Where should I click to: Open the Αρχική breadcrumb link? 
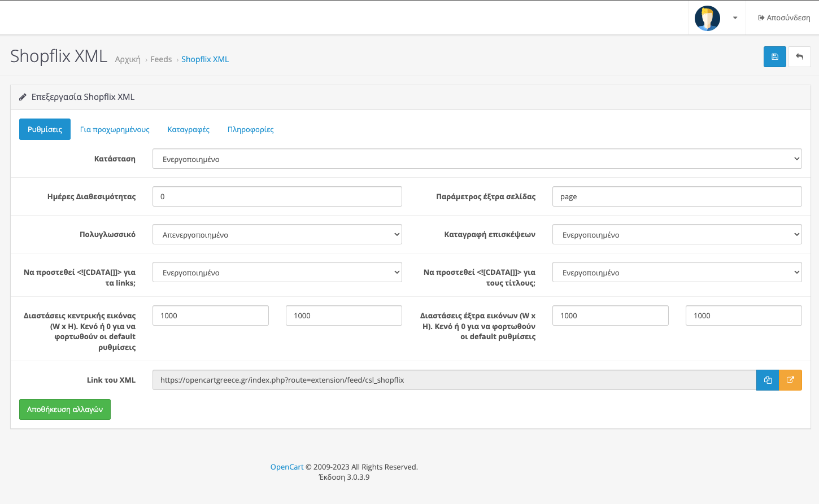128,59
